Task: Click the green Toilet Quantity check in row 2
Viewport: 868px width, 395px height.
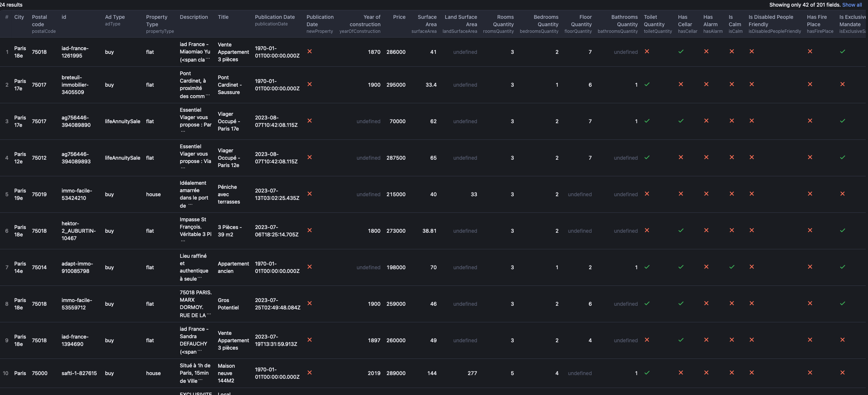Action: click(647, 84)
